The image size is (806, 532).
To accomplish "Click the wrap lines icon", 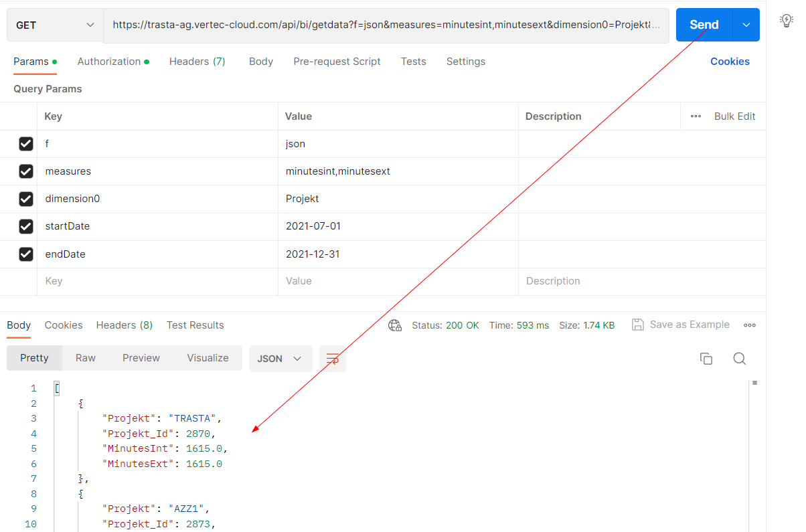I will [x=332, y=359].
